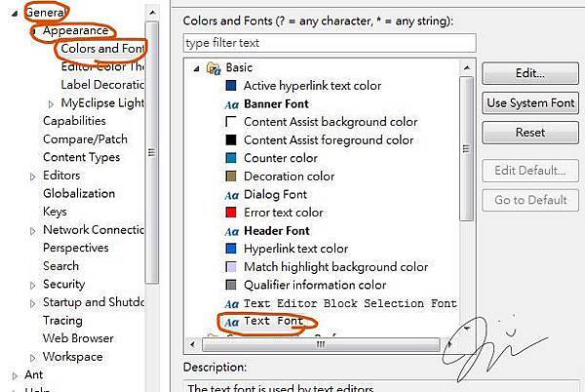Click the Counter color swatch

(x=231, y=158)
